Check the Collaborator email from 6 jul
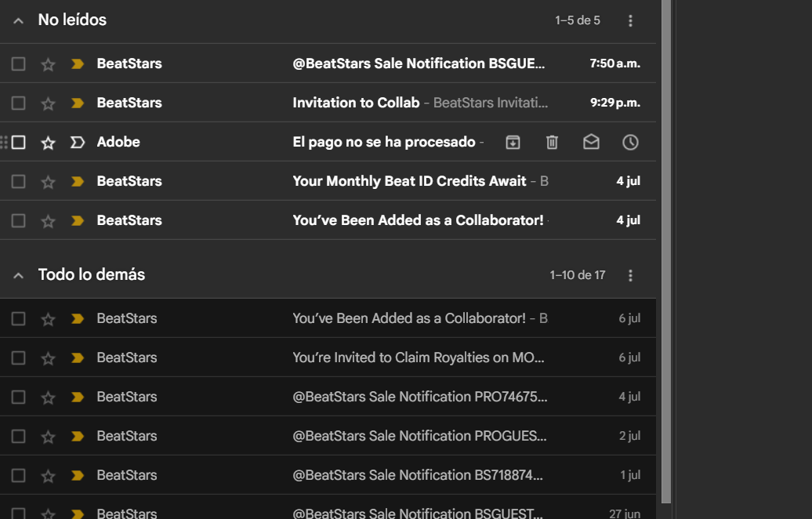 (x=18, y=318)
